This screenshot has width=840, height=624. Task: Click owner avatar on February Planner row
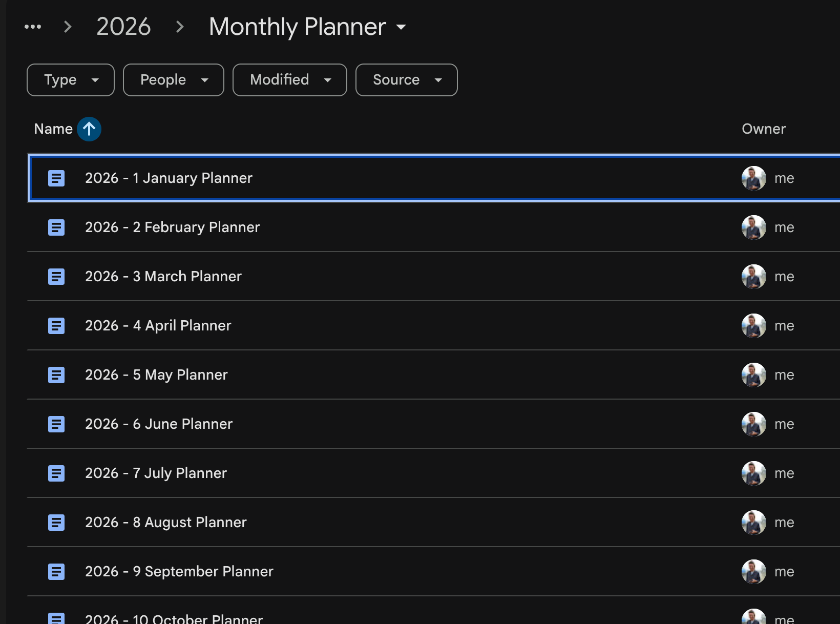click(x=753, y=227)
